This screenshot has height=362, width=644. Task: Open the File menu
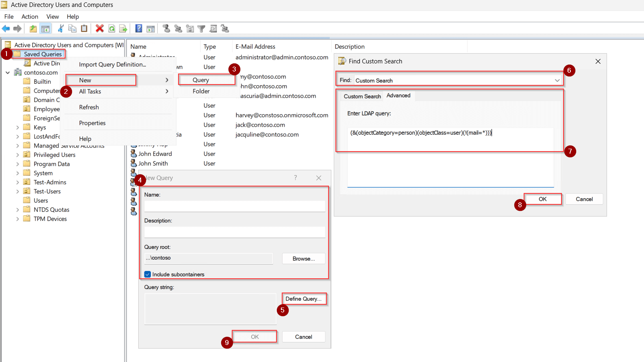9,17
